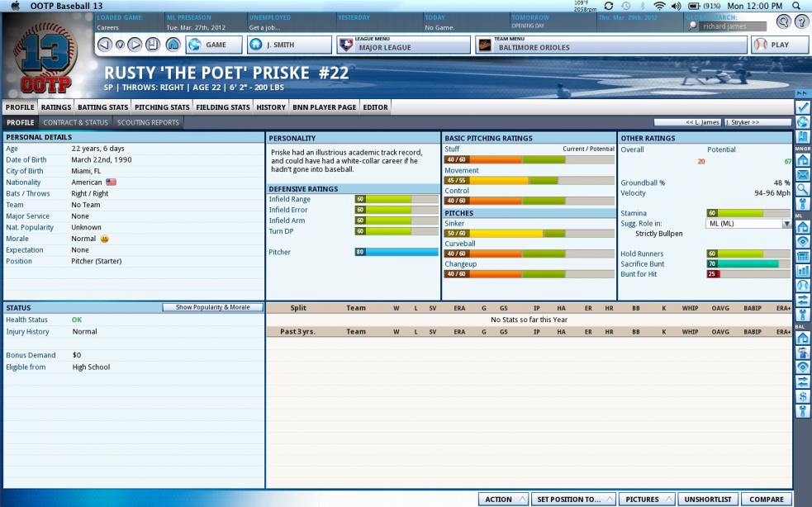This screenshot has width=812, height=507.
Task: Switch to the FIELDING STATS tab
Action: pyautogui.click(x=223, y=107)
